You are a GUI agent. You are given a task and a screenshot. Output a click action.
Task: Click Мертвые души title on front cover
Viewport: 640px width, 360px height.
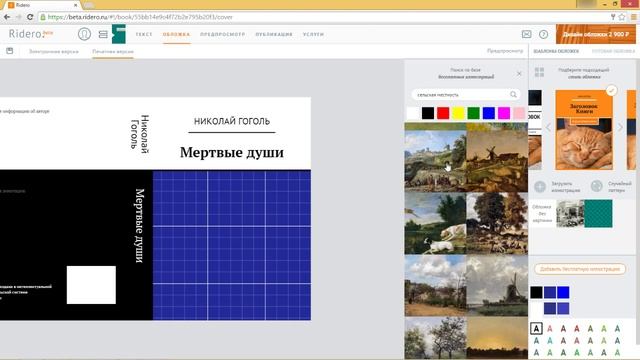[232, 152]
